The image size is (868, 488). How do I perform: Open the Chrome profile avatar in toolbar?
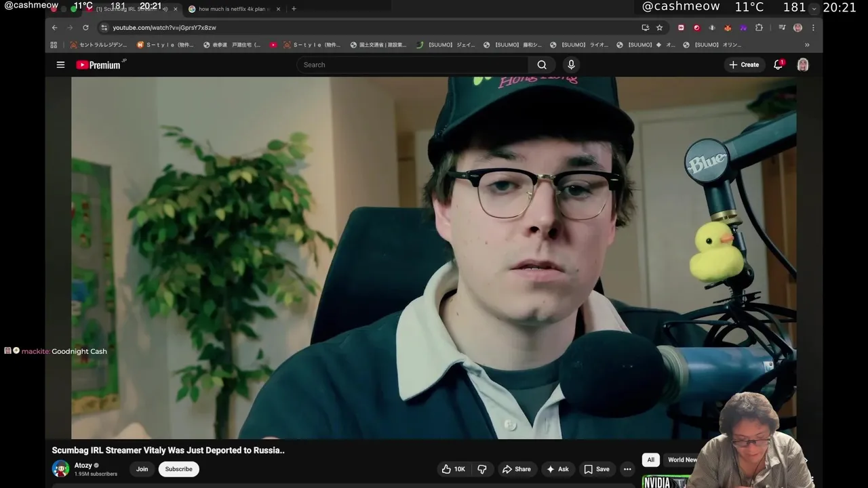pos(797,28)
